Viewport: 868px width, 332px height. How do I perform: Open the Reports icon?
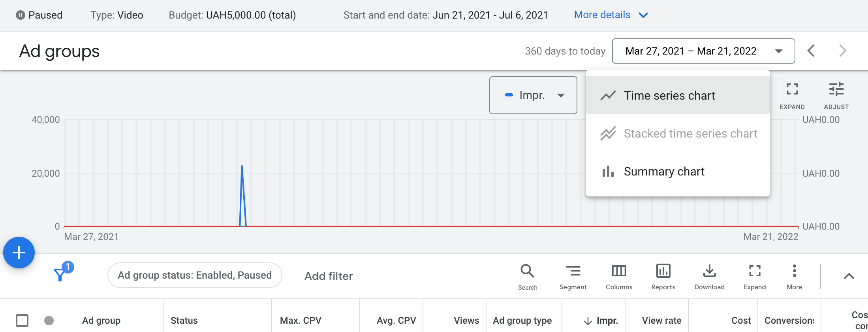coord(663,276)
